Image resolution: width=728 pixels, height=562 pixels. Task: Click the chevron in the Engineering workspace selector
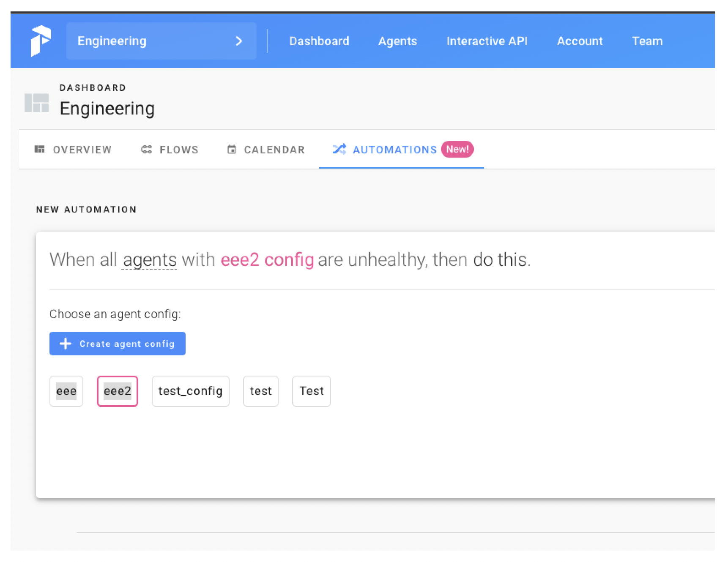pos(239,41)
